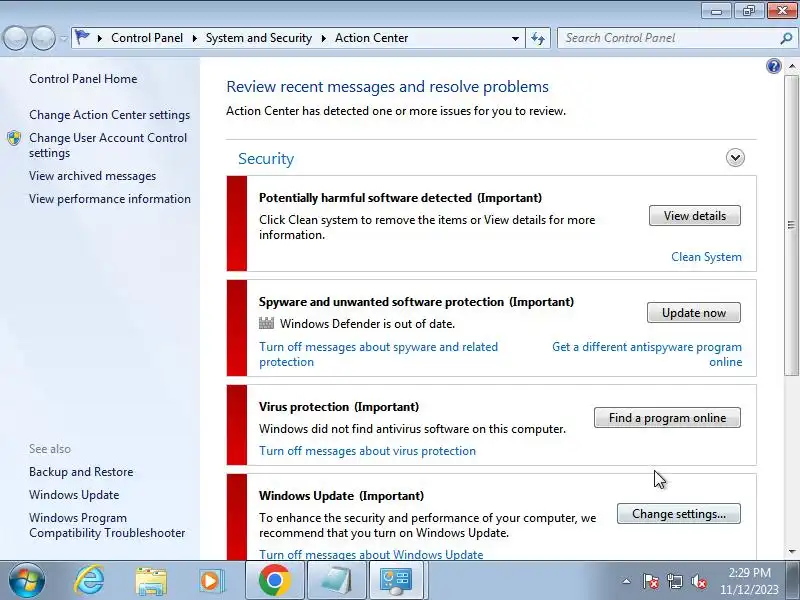Click the Security section heading
Screen dimensions: 800x600
(266, 159)
